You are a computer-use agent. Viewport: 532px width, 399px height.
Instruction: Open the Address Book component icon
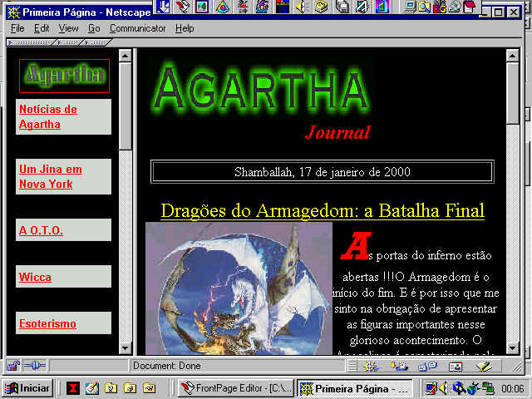(x=456, y=366)
